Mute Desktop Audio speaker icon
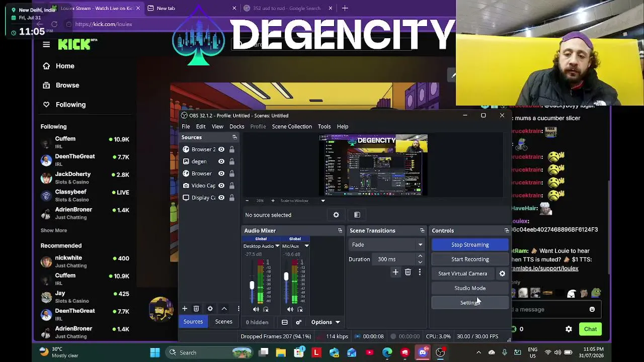The image size is (644, 362). (256, 310)
